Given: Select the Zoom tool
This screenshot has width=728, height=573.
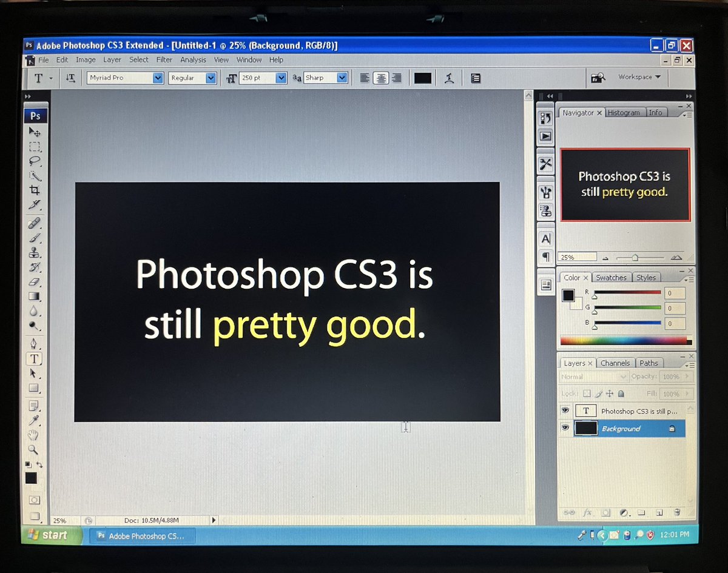Looking at the screenshot, I should pos(35,450).
